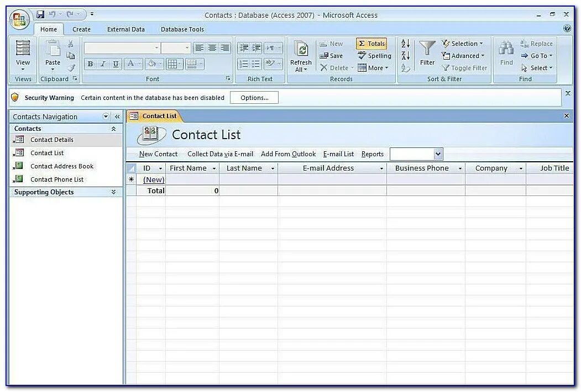
Task: Click the Copy icon in Clipboard group
Action: pyautogui.click(x=70, y=56)
